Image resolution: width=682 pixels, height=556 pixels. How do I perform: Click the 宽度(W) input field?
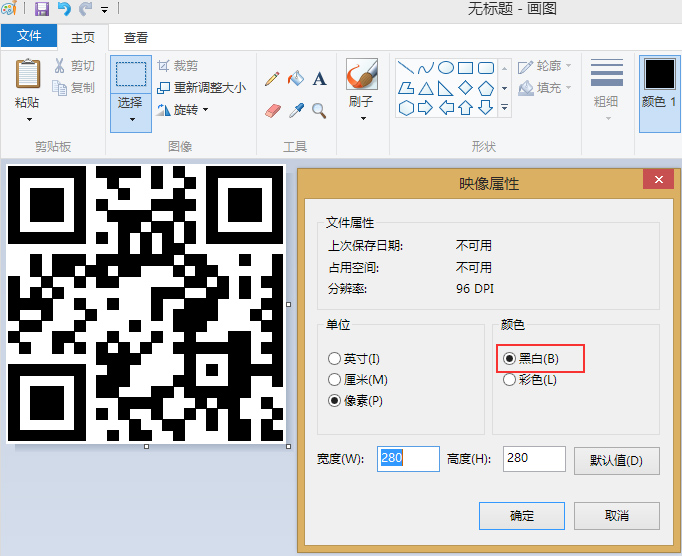408,459
